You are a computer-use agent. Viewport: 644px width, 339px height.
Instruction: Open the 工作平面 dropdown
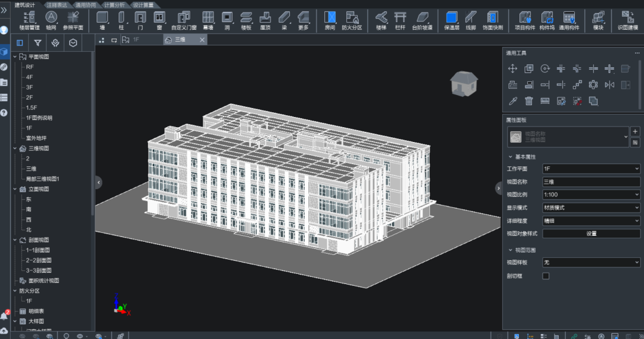pyautogui.click(x=592, y=168)
